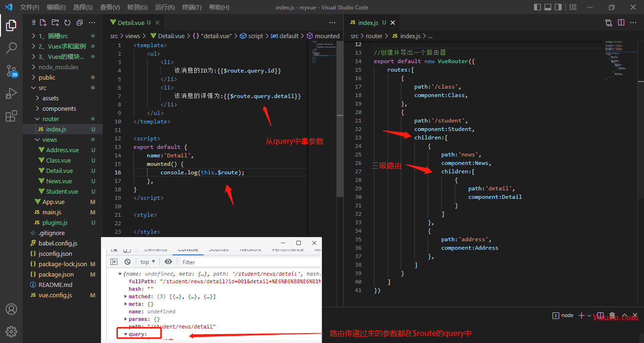Refresh the Explorer file tree
This screenshot has width=644, height=343.
(67, 23)
